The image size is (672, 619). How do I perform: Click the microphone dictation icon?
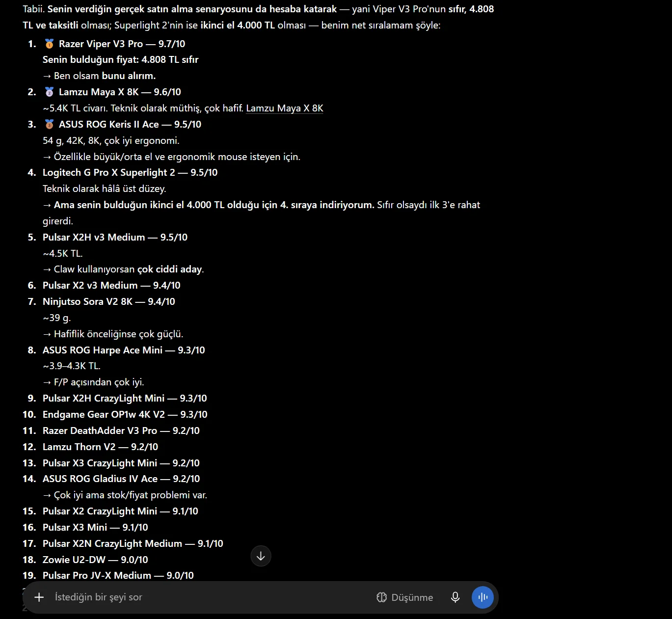[455, 597]
